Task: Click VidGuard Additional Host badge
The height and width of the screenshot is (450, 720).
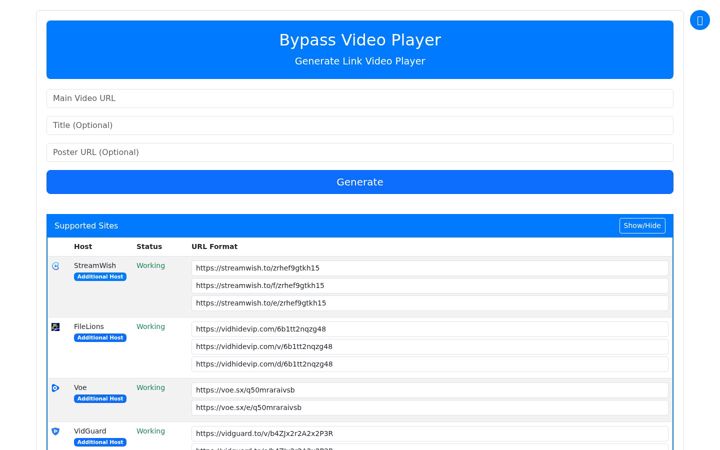Action: 100,442
